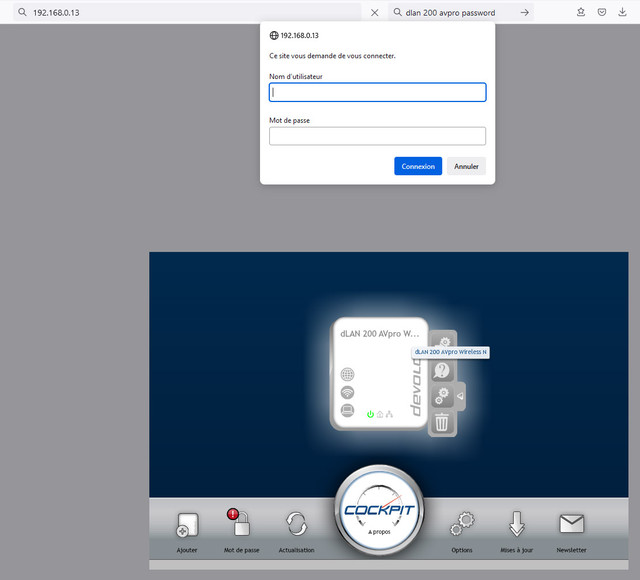Viewport: 640px width, 580px height.
Task: Collapse the device side panel with triangle arrow
Action: pyautogui.click(x=460, y=396)
